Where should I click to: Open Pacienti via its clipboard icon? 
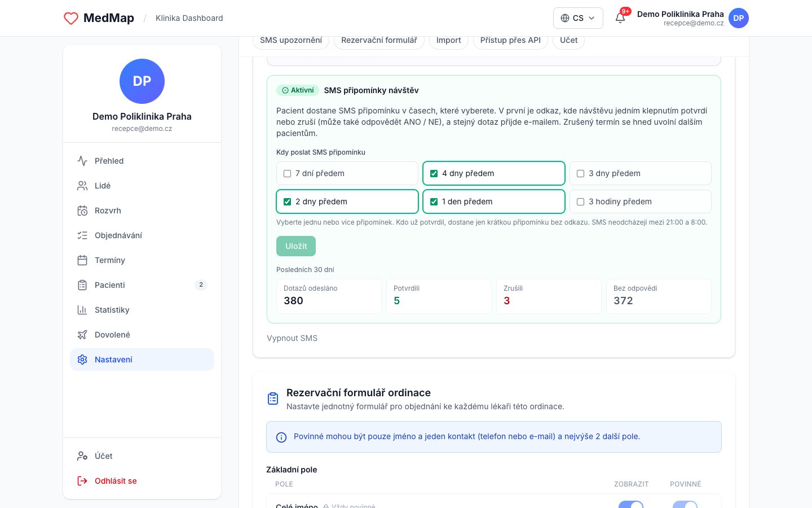pyautogui.click(x=82, y=285)
